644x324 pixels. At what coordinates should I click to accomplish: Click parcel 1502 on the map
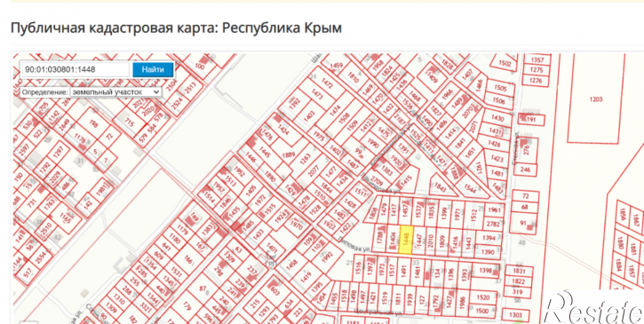[x=505, y=64]
